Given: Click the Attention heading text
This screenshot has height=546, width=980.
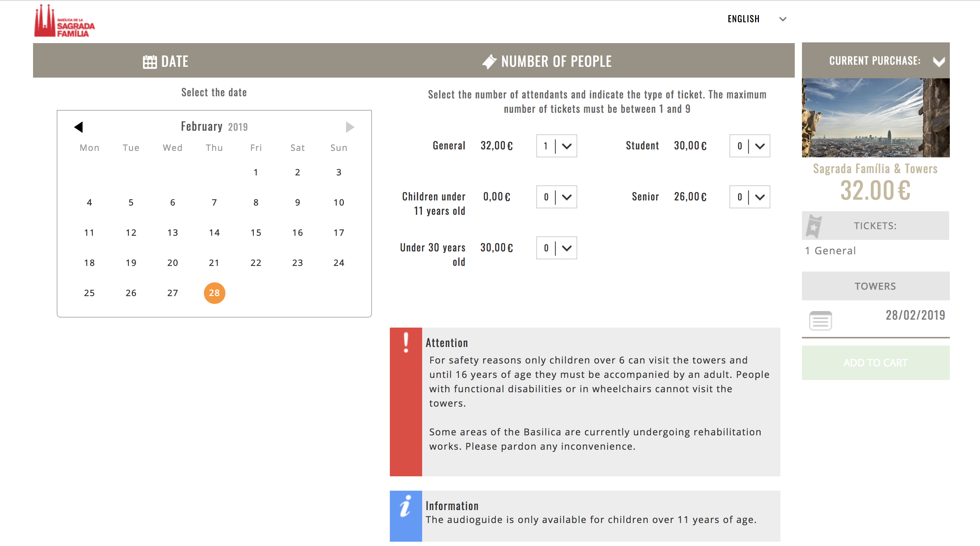Looking at the screenshot, I should click(x=447, y=343).
